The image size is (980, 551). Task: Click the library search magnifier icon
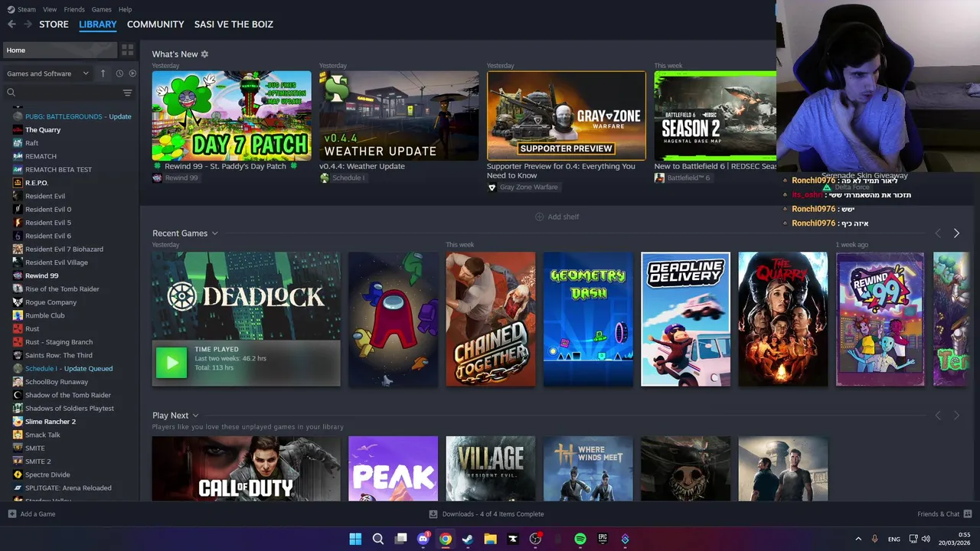(11, 93)
